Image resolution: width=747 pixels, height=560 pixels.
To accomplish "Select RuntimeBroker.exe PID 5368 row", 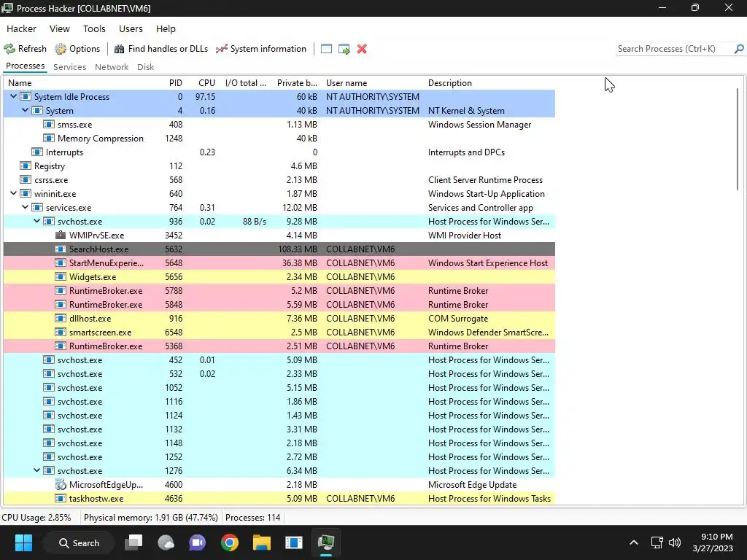I will [x=279, y=346].
